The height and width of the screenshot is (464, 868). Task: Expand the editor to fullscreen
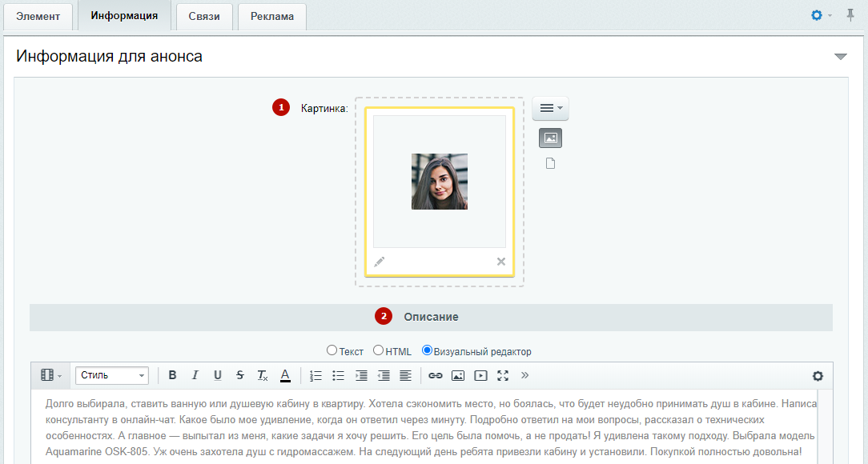(x=503, y=375)
